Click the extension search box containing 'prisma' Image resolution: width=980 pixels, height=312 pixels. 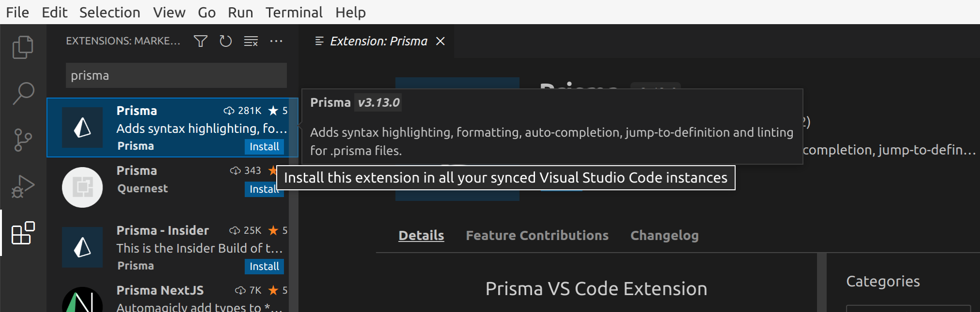pyautogui.click(x=176, y=75)
